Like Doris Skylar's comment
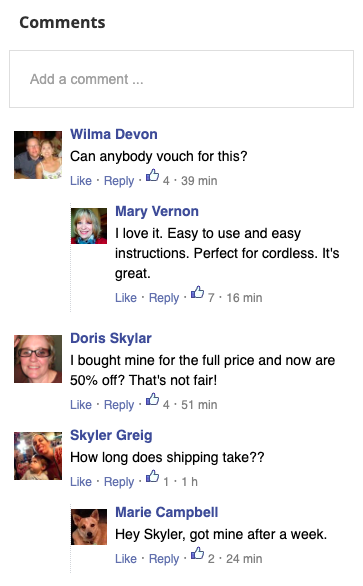The height and width of the screenshot is (586, 363). [81, 405]
